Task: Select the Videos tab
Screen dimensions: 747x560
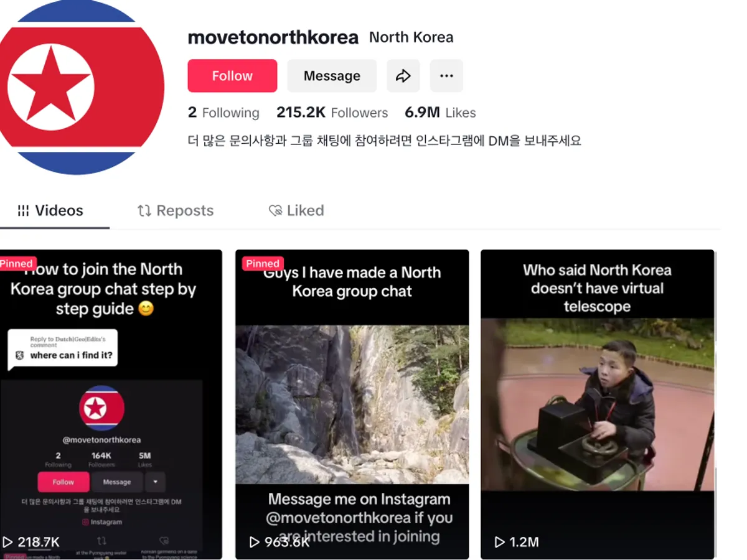Action: [x=50, y=211]
